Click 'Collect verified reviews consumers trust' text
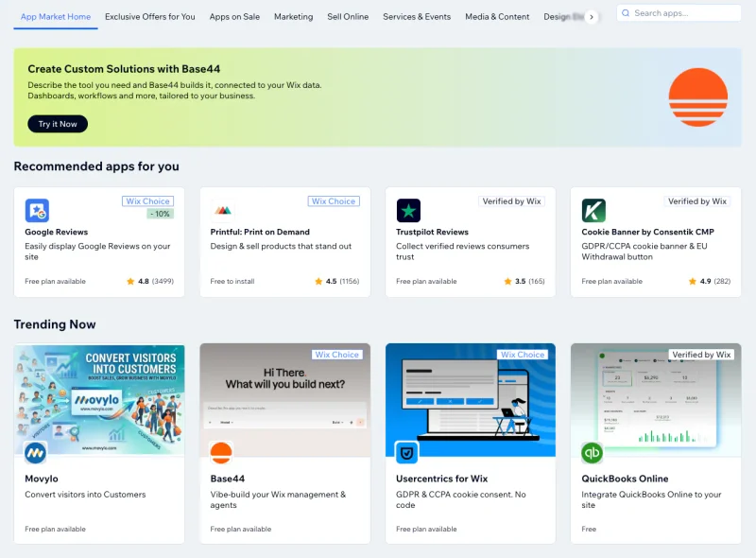 [x=462, y=252]
